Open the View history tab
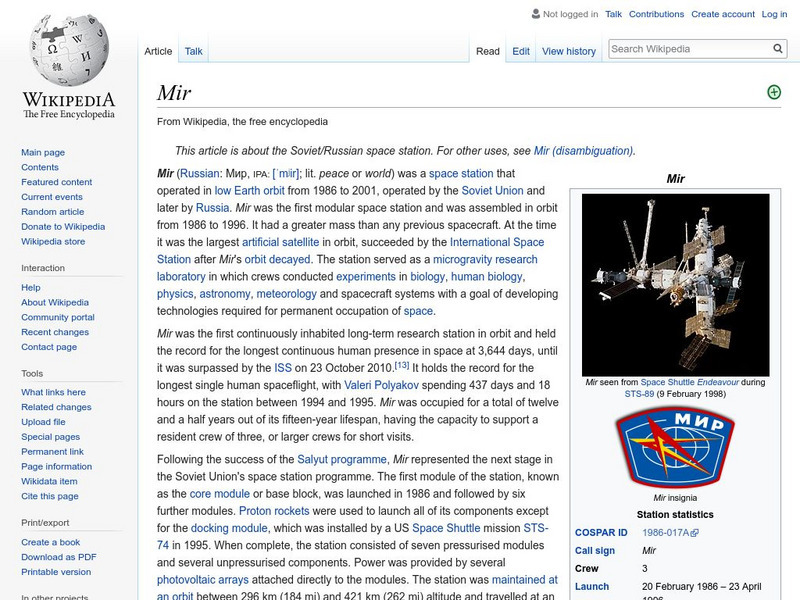Screen dimensions: 800x600 point(568,51)
